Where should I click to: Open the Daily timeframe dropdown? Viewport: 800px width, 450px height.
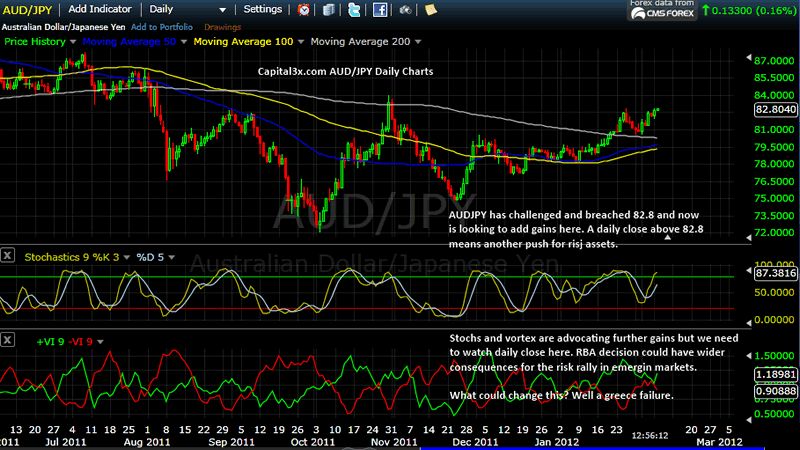click(165, 9)
